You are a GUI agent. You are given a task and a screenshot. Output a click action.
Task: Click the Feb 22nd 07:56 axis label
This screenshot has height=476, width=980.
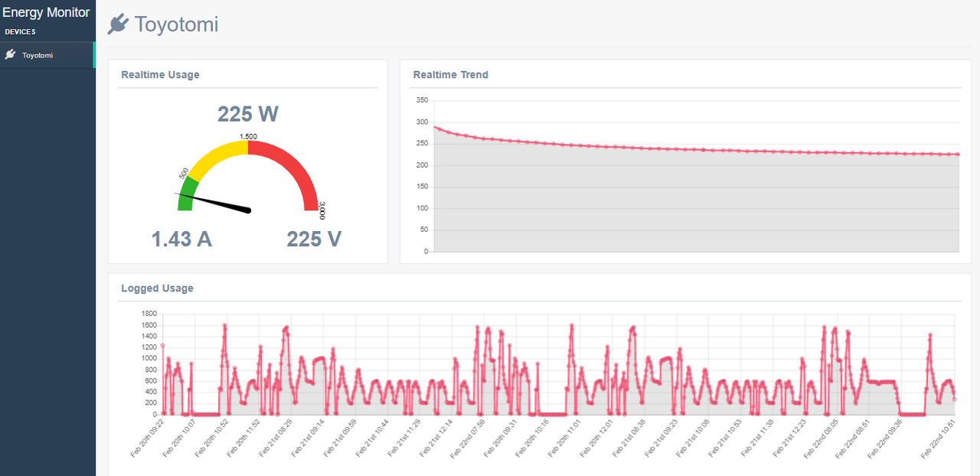[x=469, y=438]
